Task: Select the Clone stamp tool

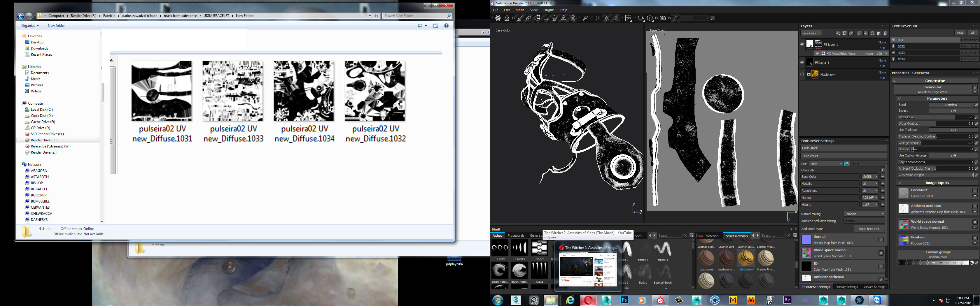Action: 563,18
